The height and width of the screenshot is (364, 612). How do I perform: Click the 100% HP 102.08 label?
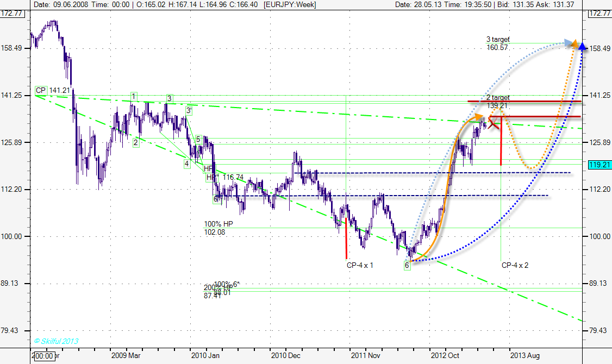click(x=215, y=228)
